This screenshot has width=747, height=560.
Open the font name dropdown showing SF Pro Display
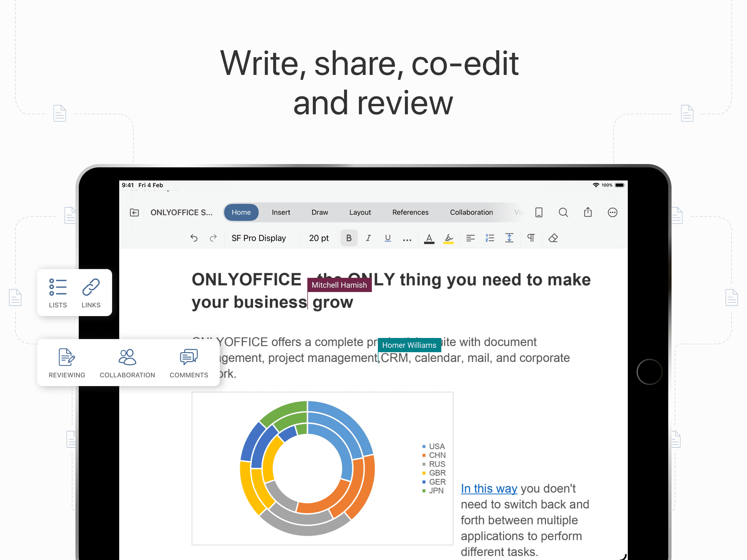(x=258, y=238)
